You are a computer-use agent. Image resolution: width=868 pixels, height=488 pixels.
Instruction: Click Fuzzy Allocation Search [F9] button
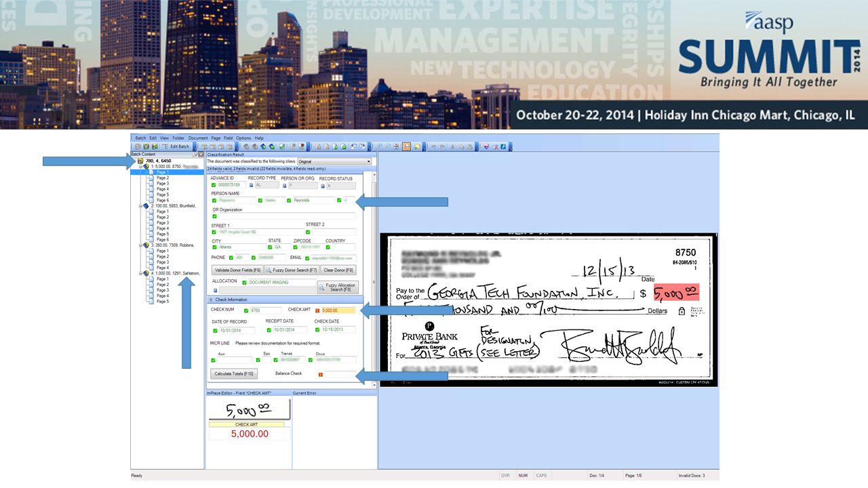click(x=338, y=287)
